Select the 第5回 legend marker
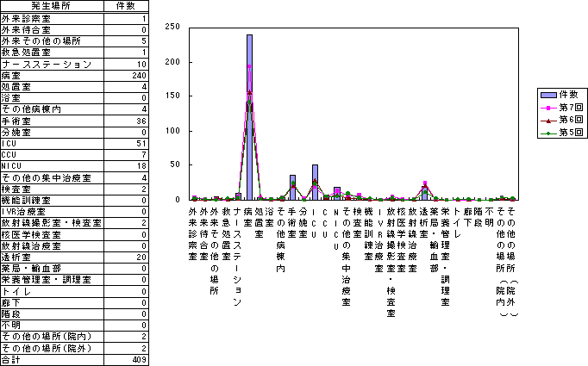Image resolution: width=588 pixels, height=366 pixels. (x=547, y=134)
